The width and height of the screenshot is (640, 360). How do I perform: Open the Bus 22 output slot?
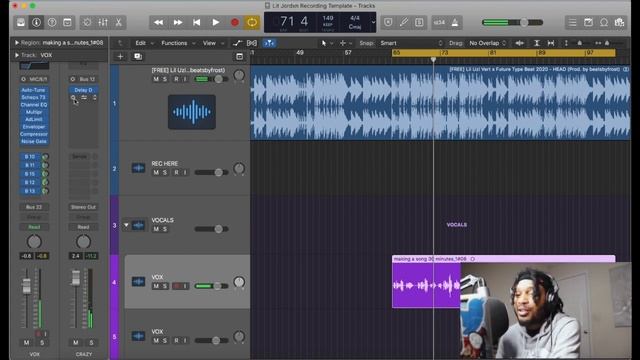pyautogui.click(x=33, y=207)
